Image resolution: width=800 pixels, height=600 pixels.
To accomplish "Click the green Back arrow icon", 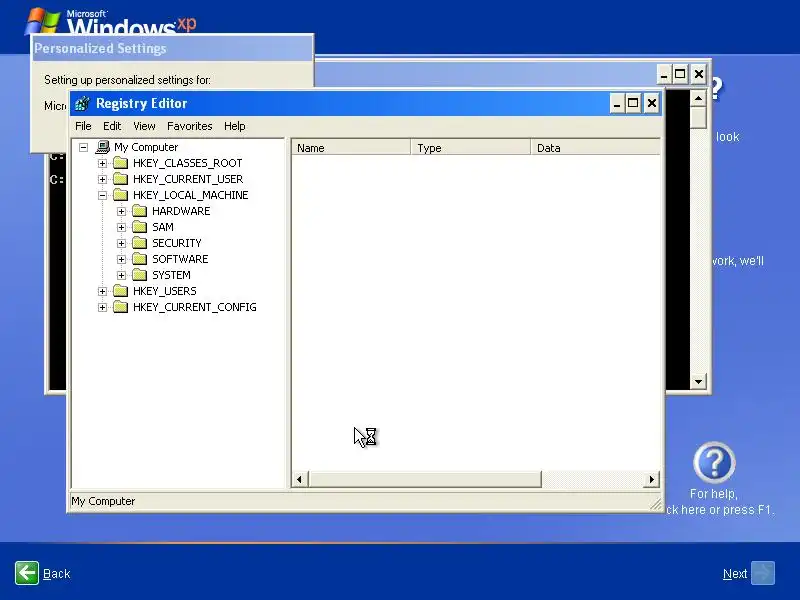I will 27,573.
